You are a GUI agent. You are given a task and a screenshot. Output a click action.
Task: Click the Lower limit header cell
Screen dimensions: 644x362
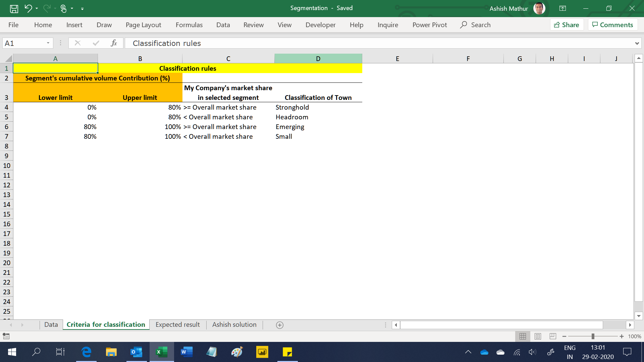[55, 93]
